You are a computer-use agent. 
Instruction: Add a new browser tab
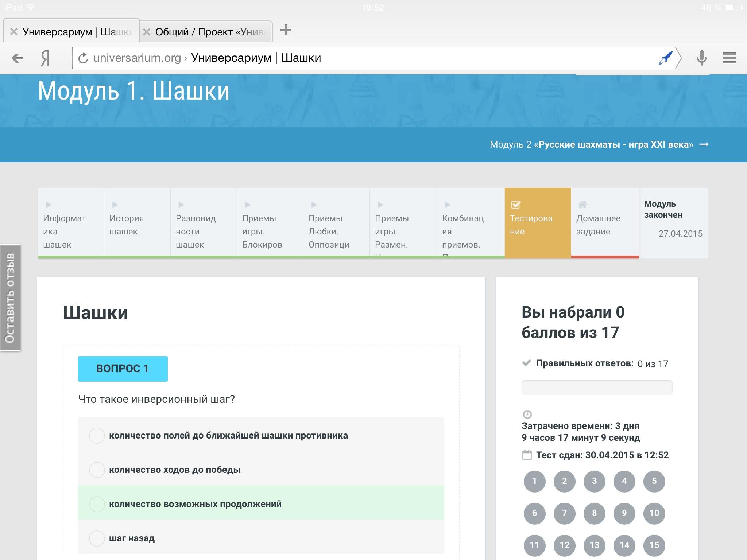pyautogui.click(x=286, y=30)
